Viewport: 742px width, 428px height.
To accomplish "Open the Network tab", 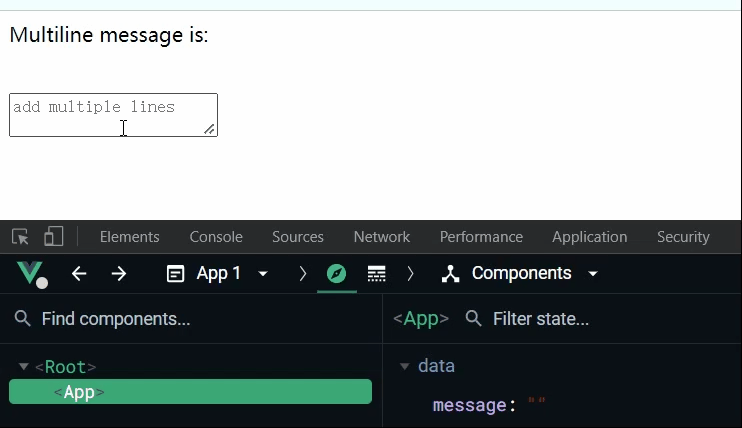I will (x=381, y=237).
